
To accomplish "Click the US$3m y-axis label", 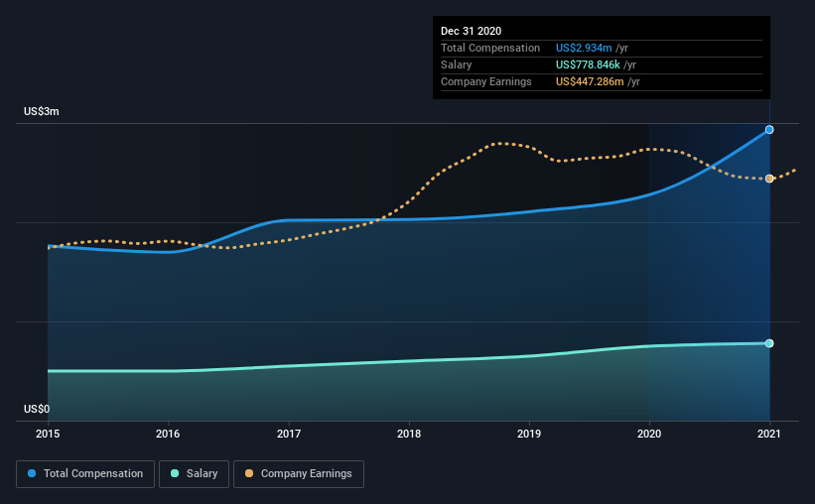I will pos(42,112).
